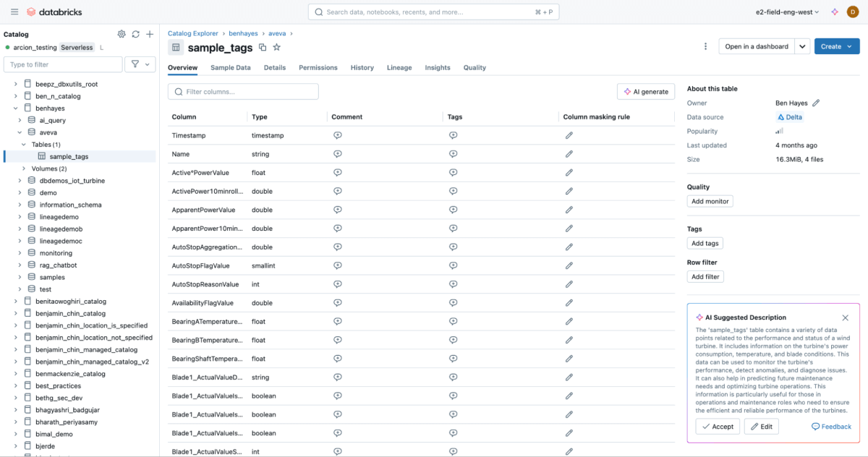Collapse the aveva schema node
This screenshot has height=457, width=868.
[20, 132]
